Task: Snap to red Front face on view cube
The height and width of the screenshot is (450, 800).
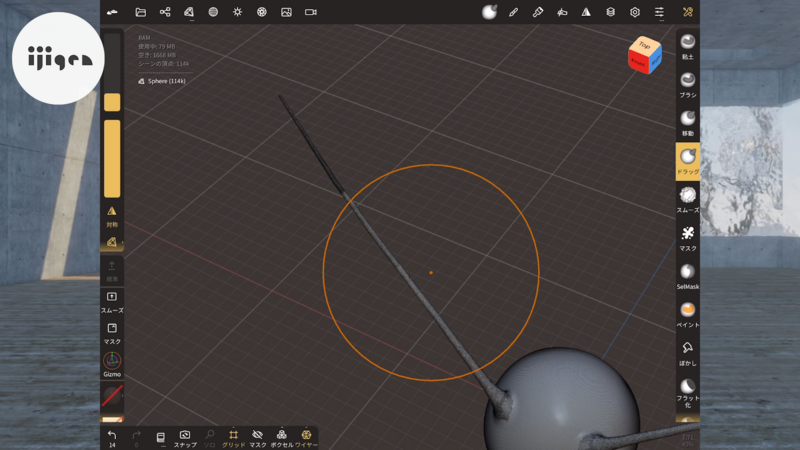Action: point(637,62)
